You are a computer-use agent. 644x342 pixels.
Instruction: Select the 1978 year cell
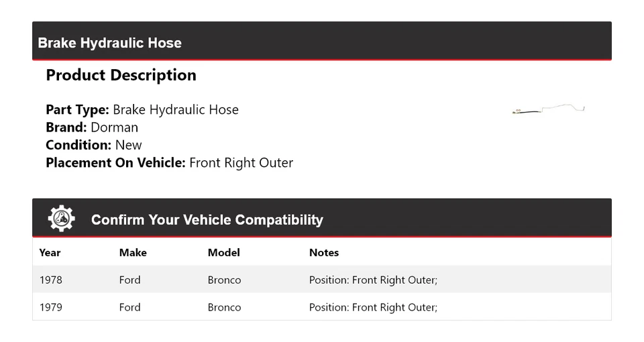[51, 280]
